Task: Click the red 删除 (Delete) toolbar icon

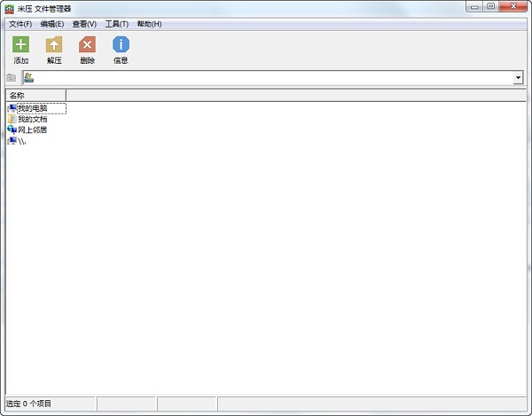Action: pyautogui.click(x=87, y=44)
